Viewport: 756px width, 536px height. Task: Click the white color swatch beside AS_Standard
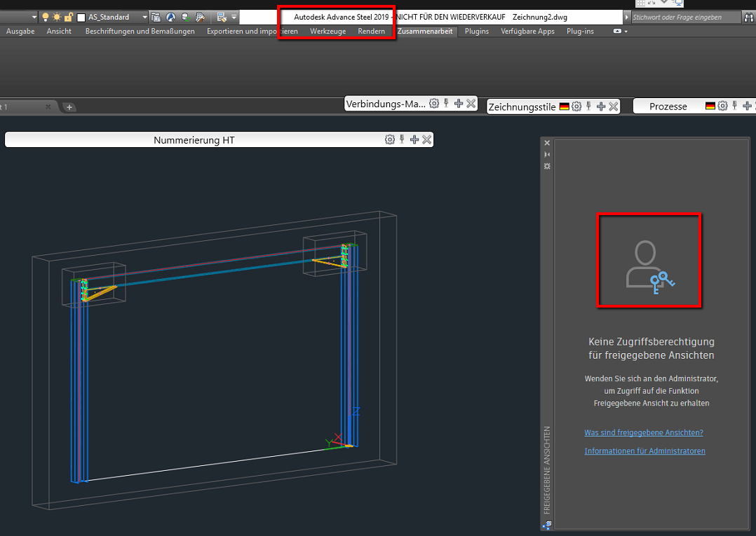(81, 16)
